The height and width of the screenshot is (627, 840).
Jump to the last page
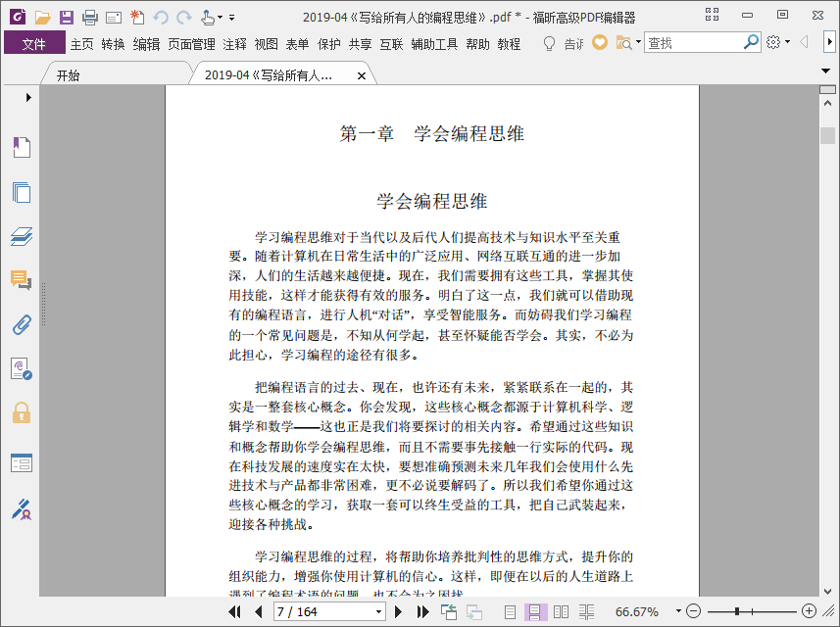(x=422, y=611)
